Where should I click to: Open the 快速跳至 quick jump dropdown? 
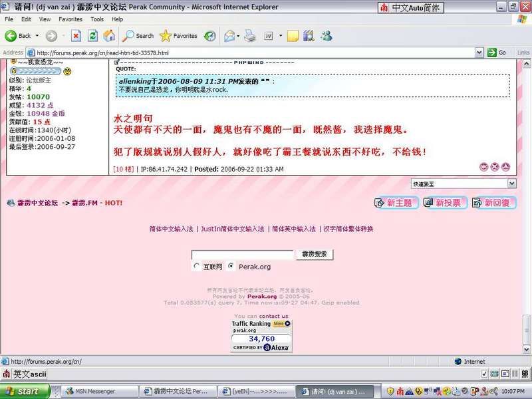[x=463, y=184]
